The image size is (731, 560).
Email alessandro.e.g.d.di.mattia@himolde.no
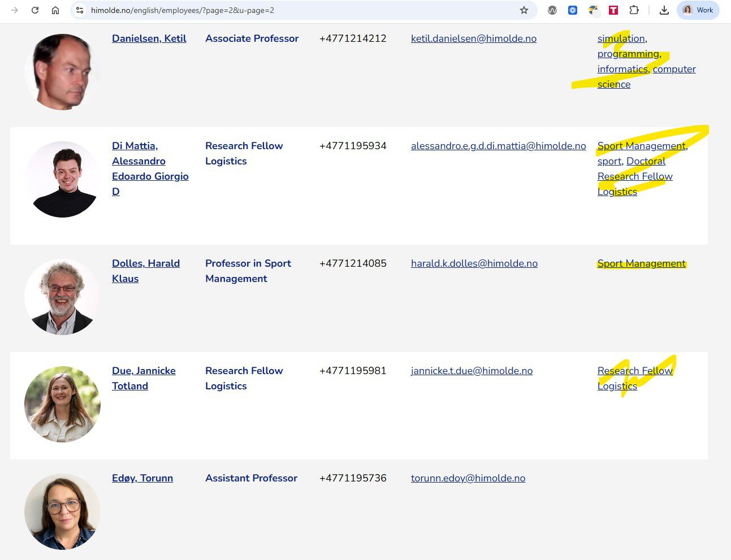(499, 146)
